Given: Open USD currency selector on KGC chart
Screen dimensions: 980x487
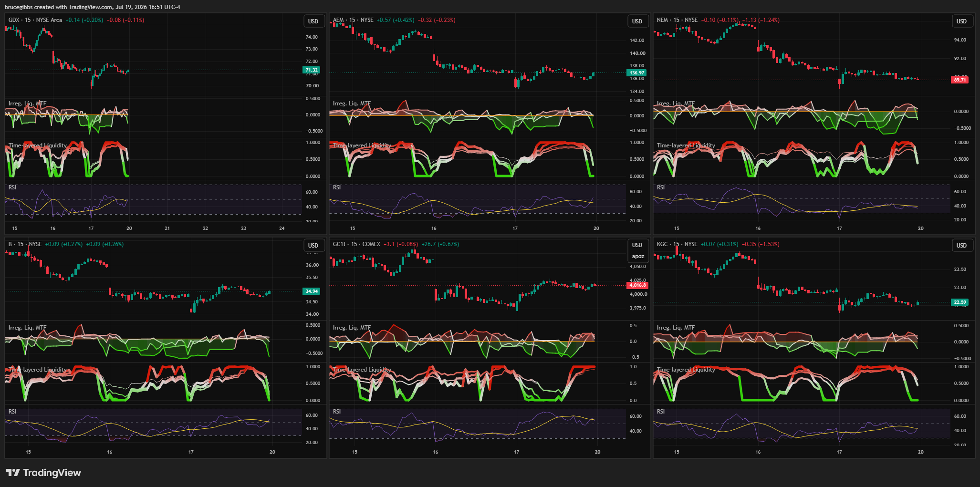Looking at the screenshot, I should tap(961, 245).
